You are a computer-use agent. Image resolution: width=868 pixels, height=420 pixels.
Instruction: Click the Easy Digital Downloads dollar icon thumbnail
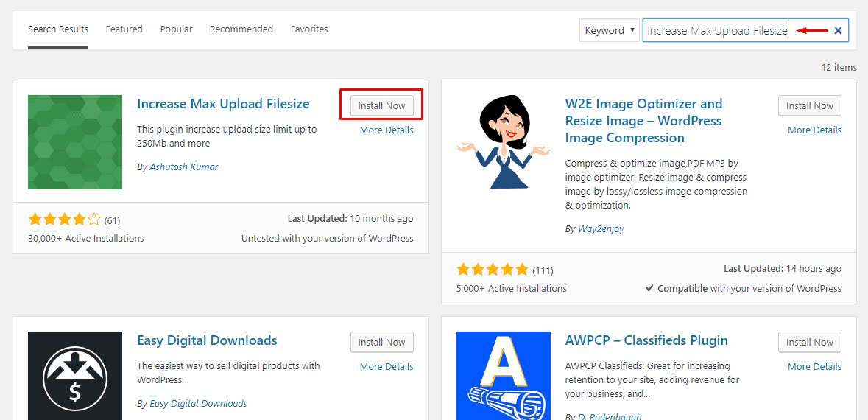tap(75, 376)
